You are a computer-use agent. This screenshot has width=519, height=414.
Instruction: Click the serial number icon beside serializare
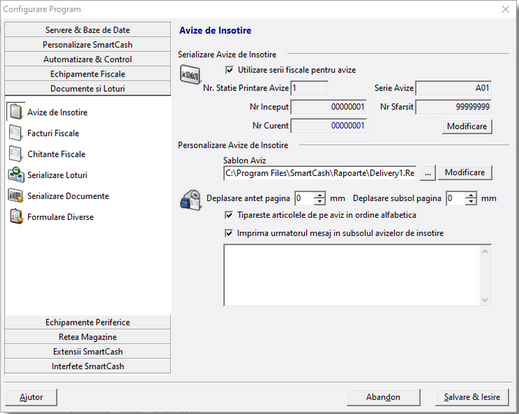pos(190,75)
